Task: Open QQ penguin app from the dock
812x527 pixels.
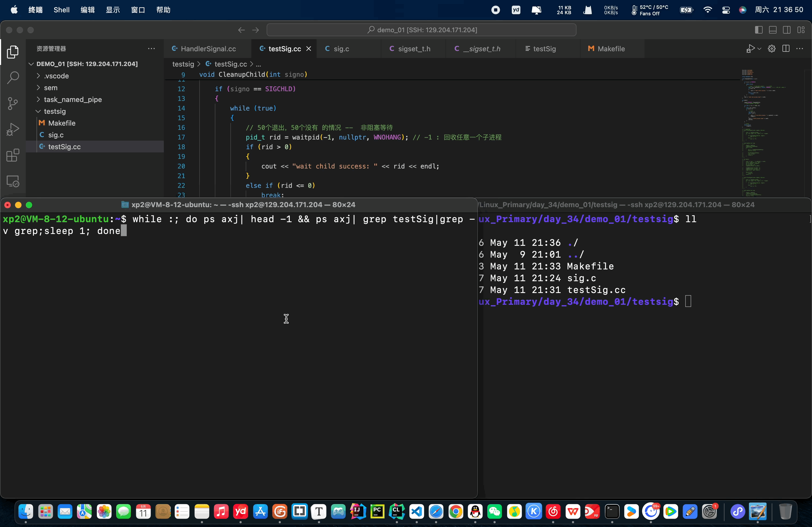Action: 475,512
